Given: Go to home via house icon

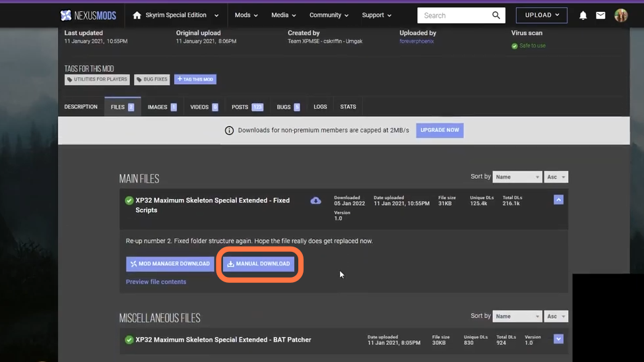Looking at the screenshot, I should (x=137, y=15).
